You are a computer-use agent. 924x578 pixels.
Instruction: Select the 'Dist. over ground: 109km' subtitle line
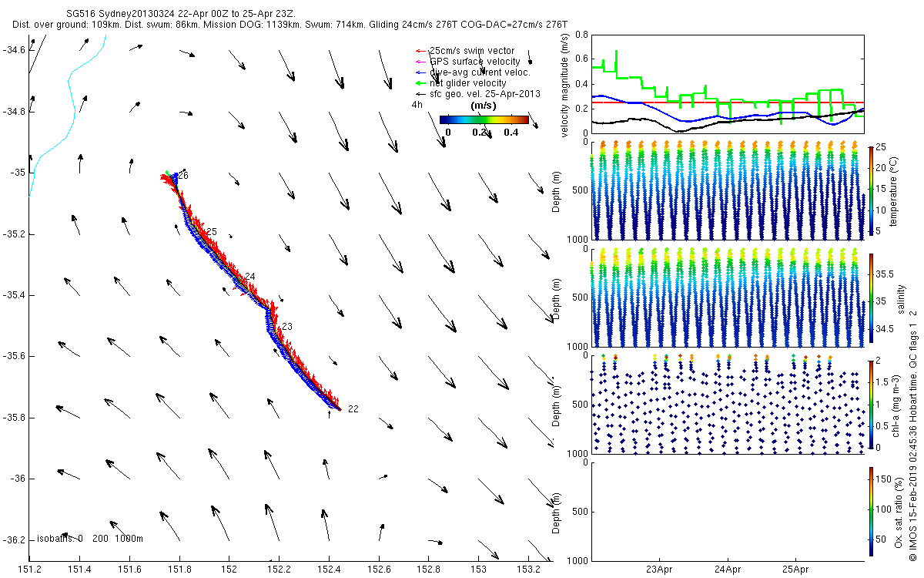(290, 25)
